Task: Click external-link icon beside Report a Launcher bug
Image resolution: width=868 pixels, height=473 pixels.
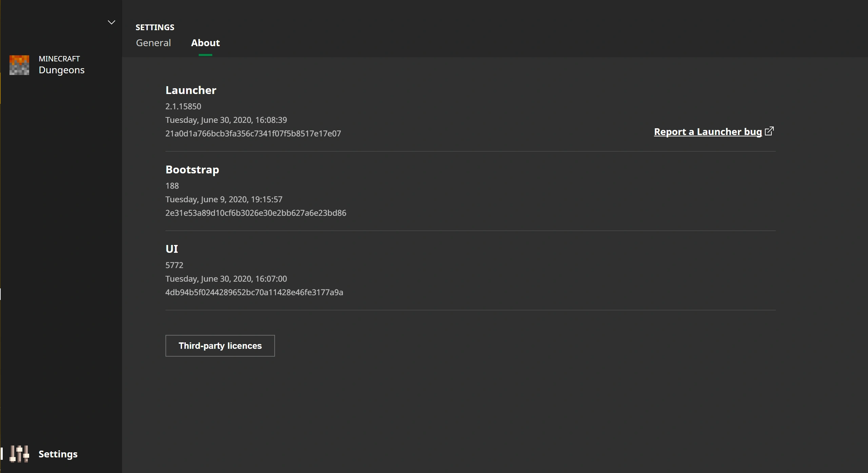Action: pyautogui.click(x=769, y=131)
